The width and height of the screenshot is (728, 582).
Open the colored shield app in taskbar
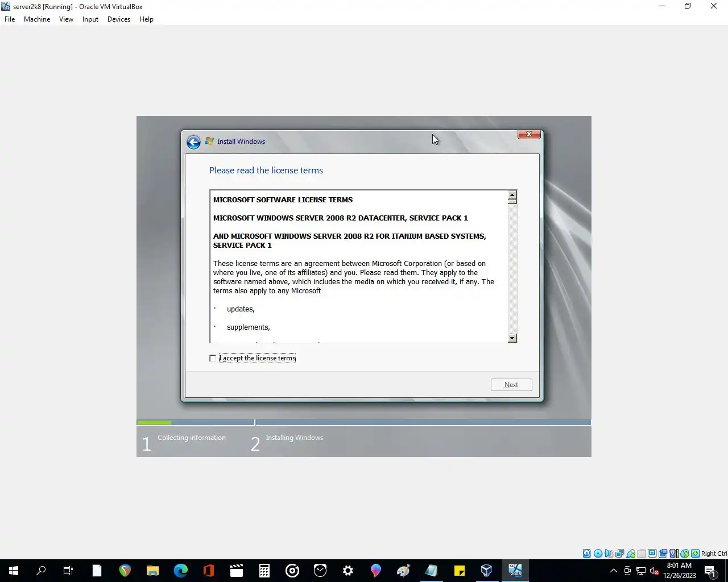pos(125,571)
